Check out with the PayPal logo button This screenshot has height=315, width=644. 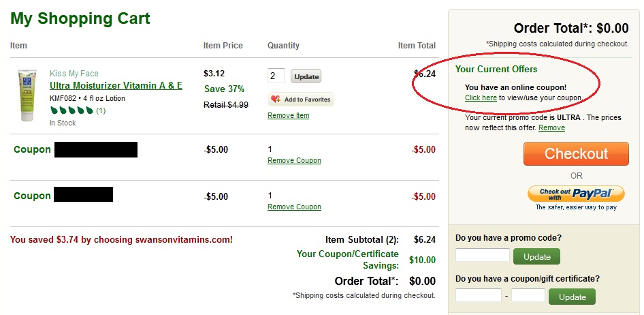576,194
